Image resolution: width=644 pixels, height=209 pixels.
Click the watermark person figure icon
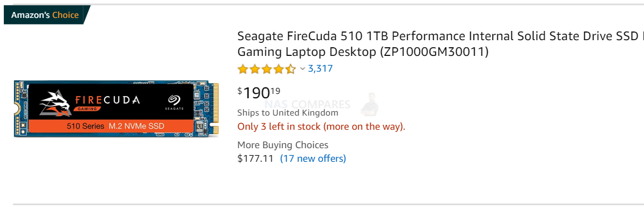tap(369, 103)
